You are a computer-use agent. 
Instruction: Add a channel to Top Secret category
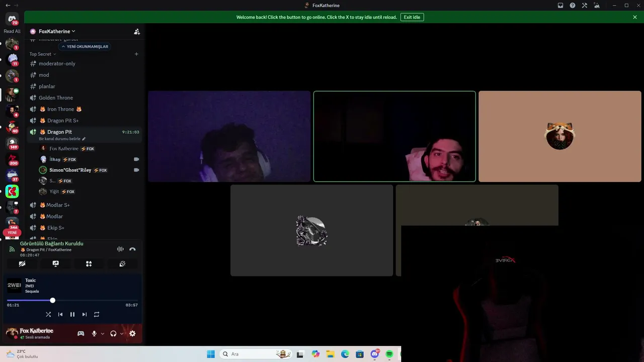point(136,54)
